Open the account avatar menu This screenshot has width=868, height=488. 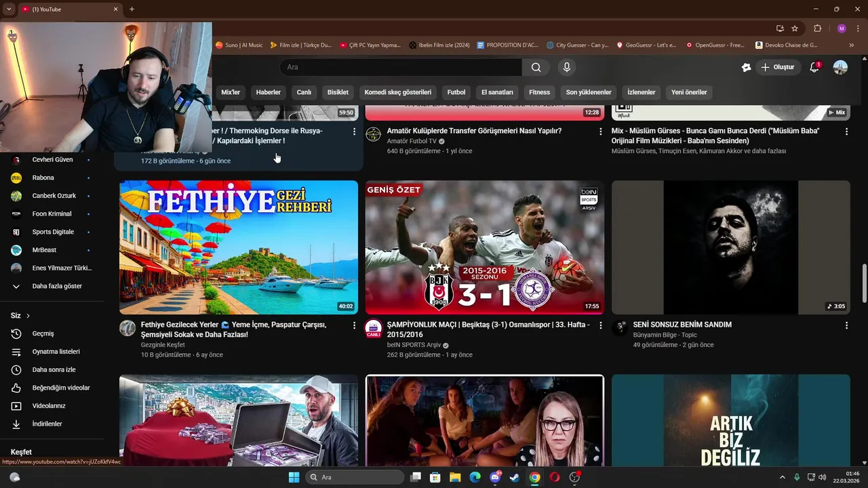tap(840, 67)
